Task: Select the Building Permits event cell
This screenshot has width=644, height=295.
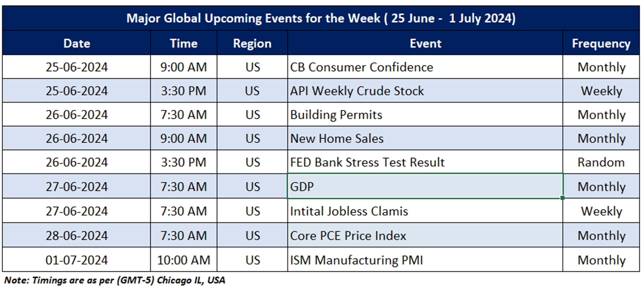Action: (x=425, y=115)
